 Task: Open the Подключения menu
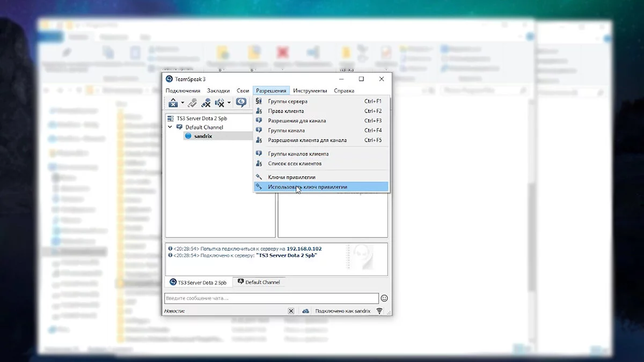tap(182, 91)
